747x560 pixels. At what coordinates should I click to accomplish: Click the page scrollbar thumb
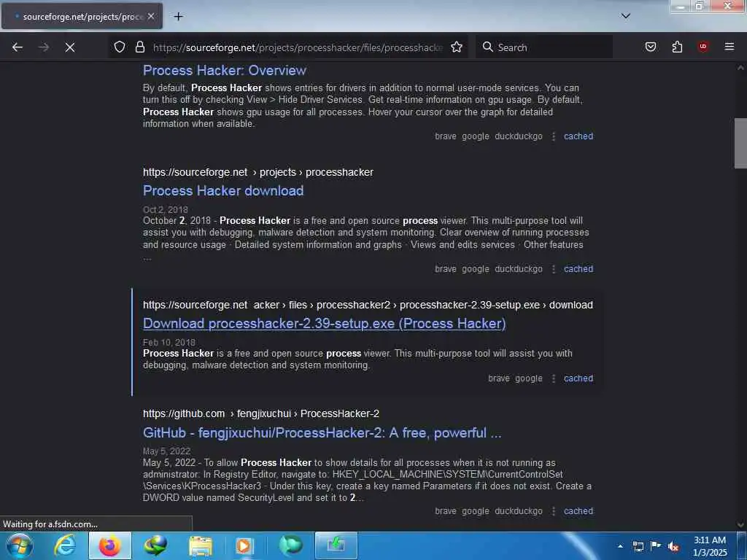coord(740,144)
